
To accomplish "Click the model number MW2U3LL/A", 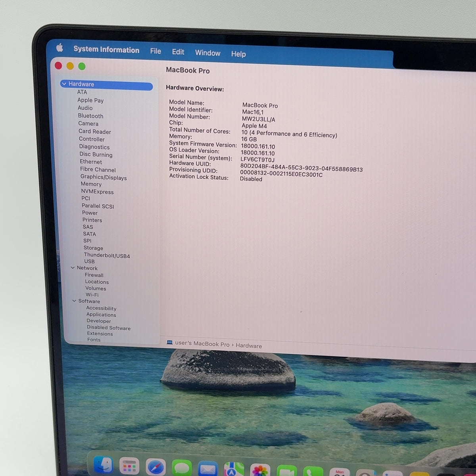I will 258,119.
